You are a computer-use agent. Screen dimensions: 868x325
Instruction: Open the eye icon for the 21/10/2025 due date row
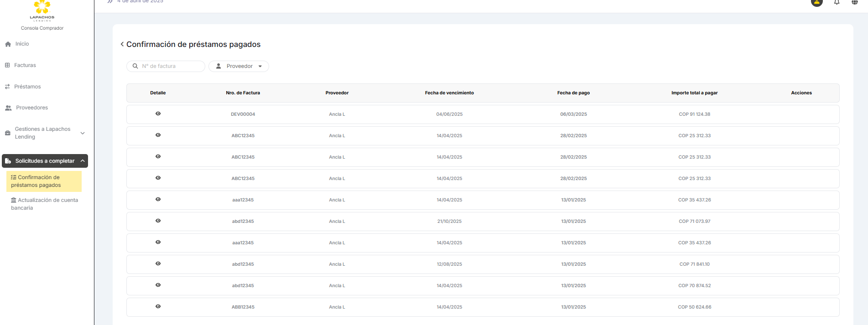coord(158,221)
